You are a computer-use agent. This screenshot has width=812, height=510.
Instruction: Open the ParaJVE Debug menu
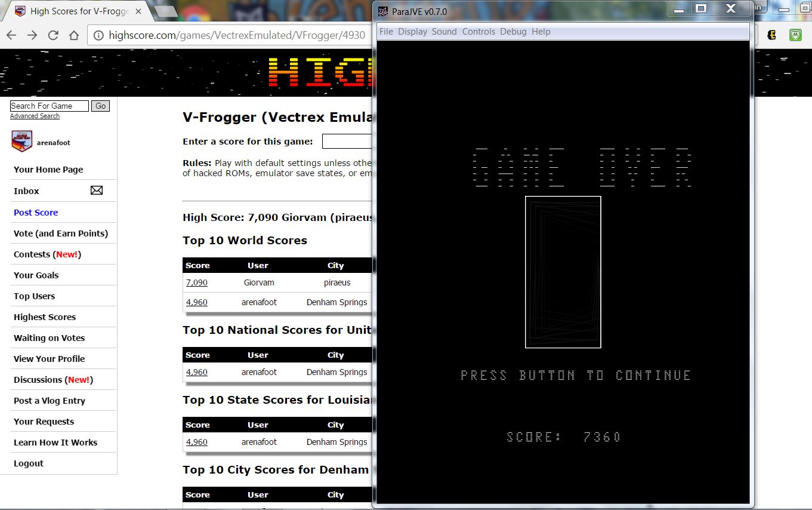pyautogui.click(x=513, y=32)
